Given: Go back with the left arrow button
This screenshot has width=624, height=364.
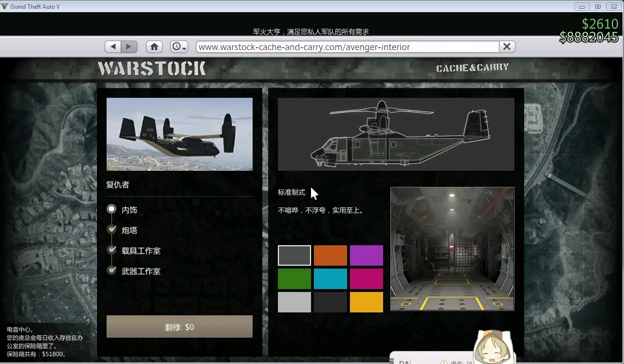Looking at the screenshot, I should 113,47.
